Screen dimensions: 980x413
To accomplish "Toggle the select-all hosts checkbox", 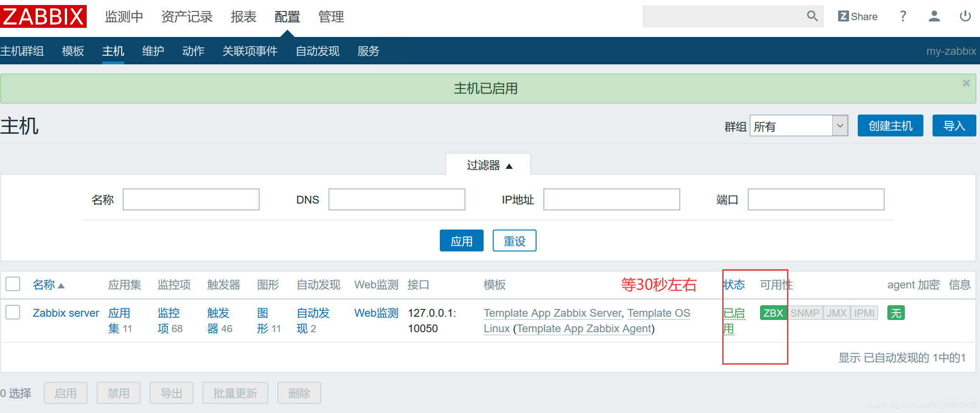I will (13, 284).
